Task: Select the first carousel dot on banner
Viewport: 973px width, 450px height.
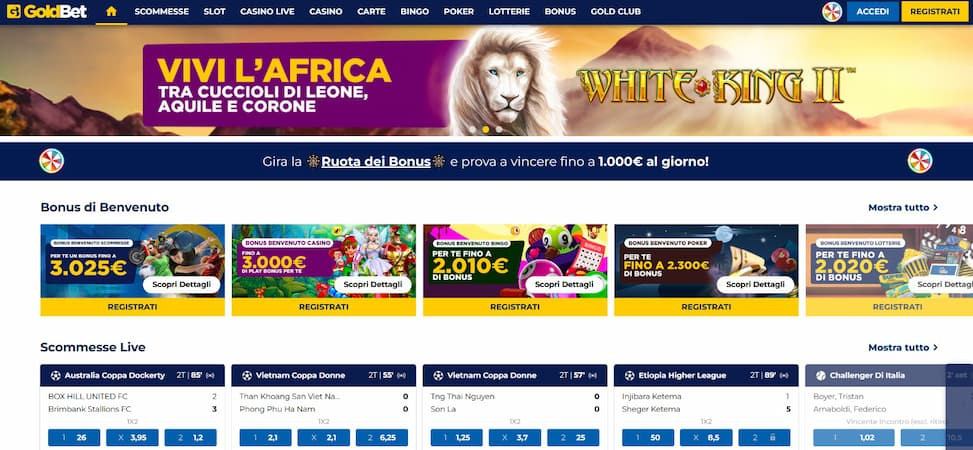Action: 473,130
